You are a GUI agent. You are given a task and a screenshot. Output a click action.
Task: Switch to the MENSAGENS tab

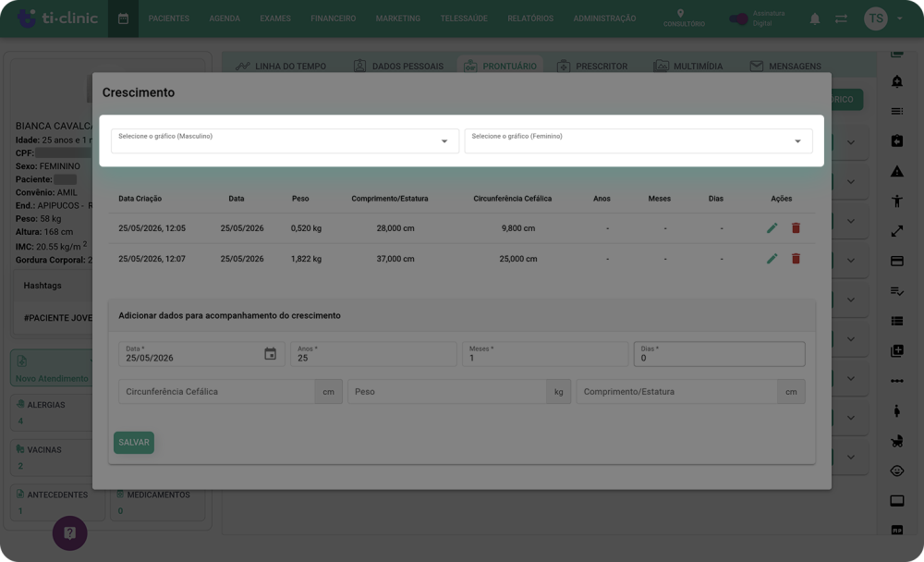[785, 66]
